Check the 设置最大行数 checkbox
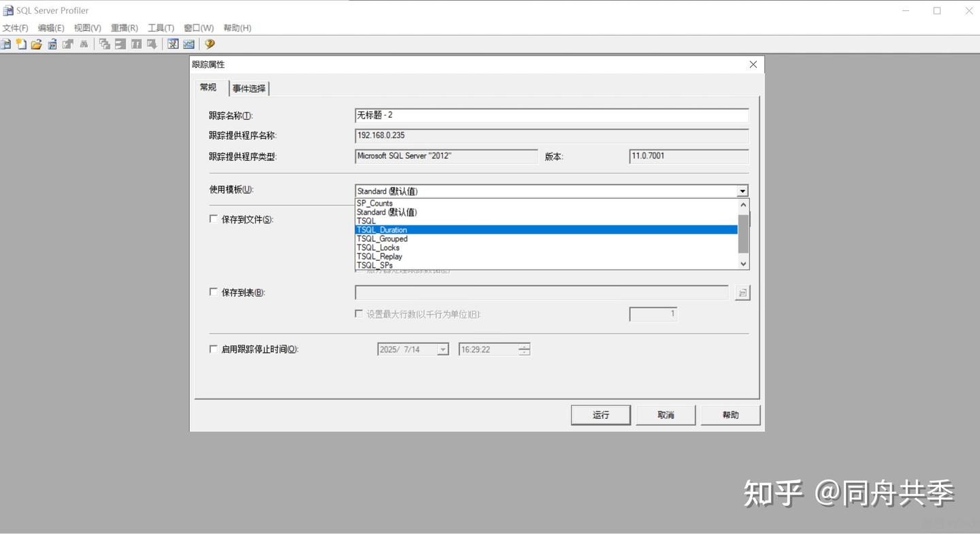This screenshot has height=534, width=980. [x=359, y=314]
